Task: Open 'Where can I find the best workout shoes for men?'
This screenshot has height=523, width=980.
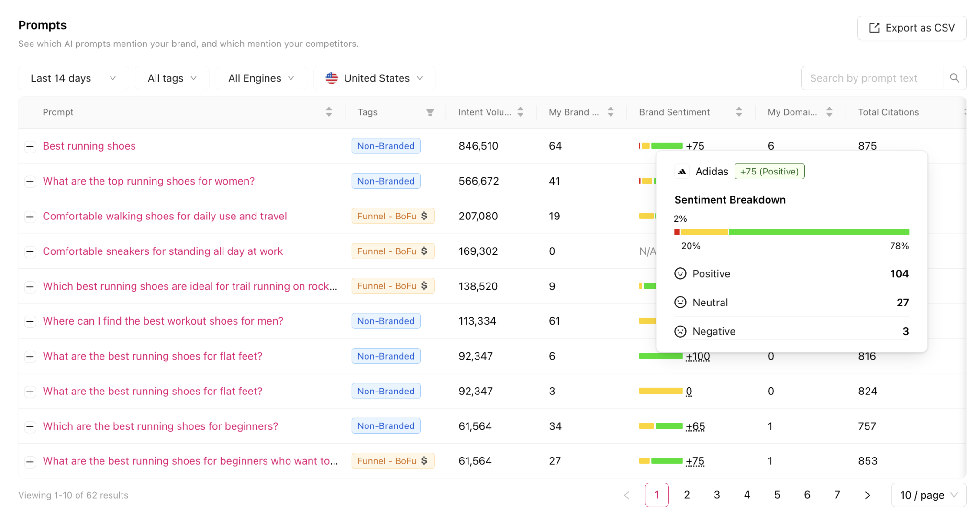Action: pos(163,321)
